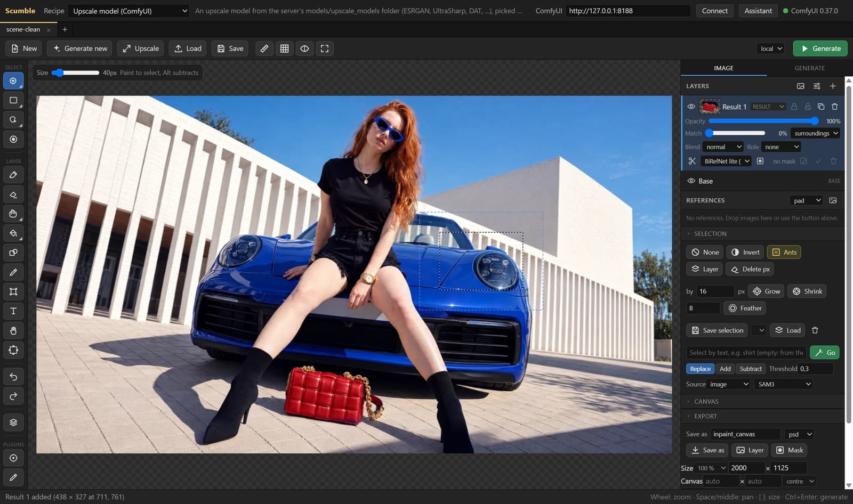Click the Upscale toolbar button
The image size is (853, 504).
click(141, 48)
